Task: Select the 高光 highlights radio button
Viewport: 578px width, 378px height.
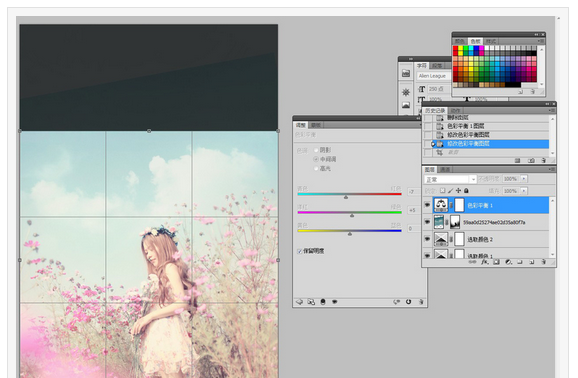Action: pos(316,168)
